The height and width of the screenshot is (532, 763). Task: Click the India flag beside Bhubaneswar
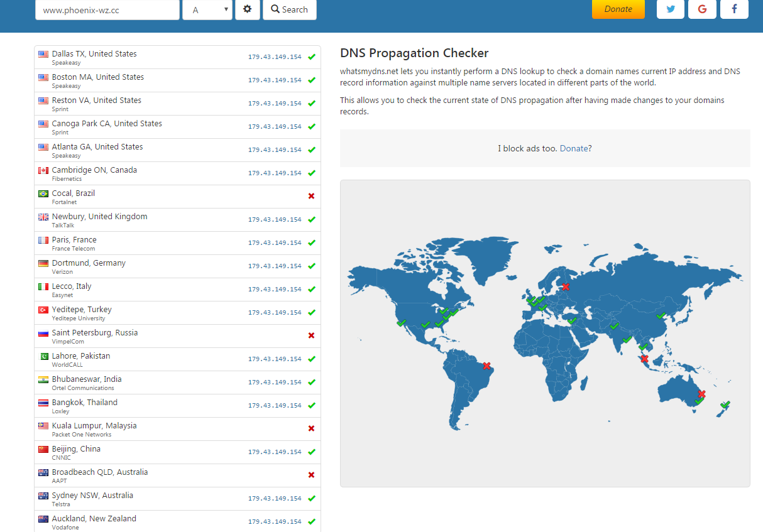coord(43,380)
